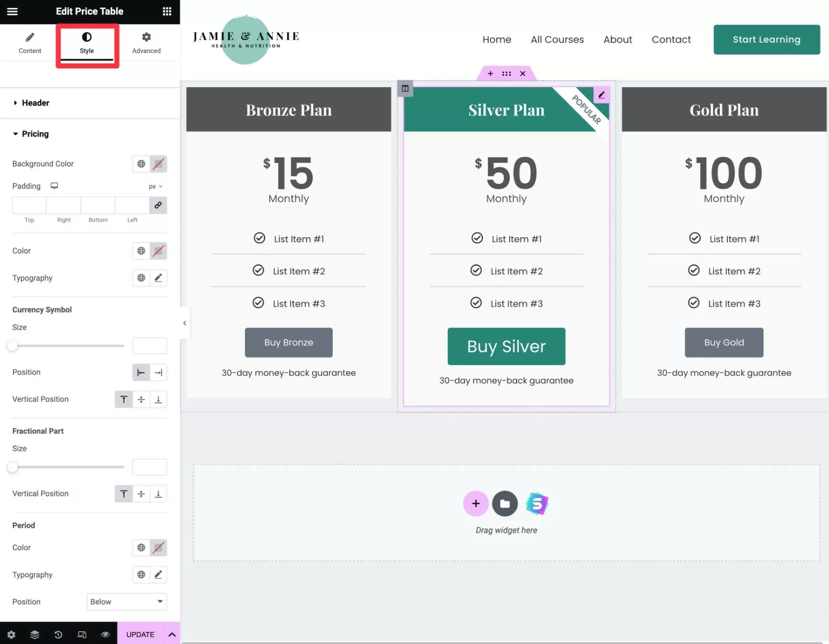Open Background Color swatch picker
829x644 pixels.
pos(158,164)
